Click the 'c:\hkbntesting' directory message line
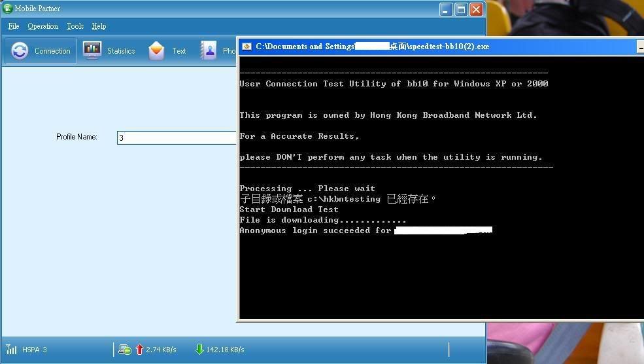 [337, 199]
